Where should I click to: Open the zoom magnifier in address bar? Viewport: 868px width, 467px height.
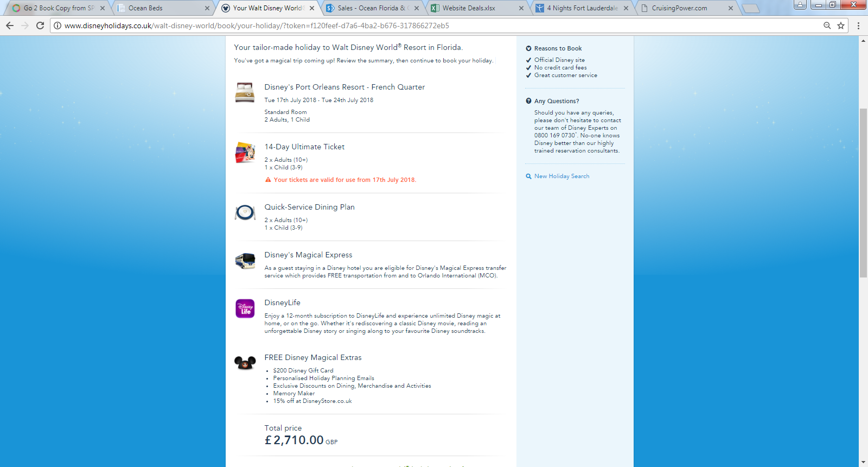click(827, 26)
